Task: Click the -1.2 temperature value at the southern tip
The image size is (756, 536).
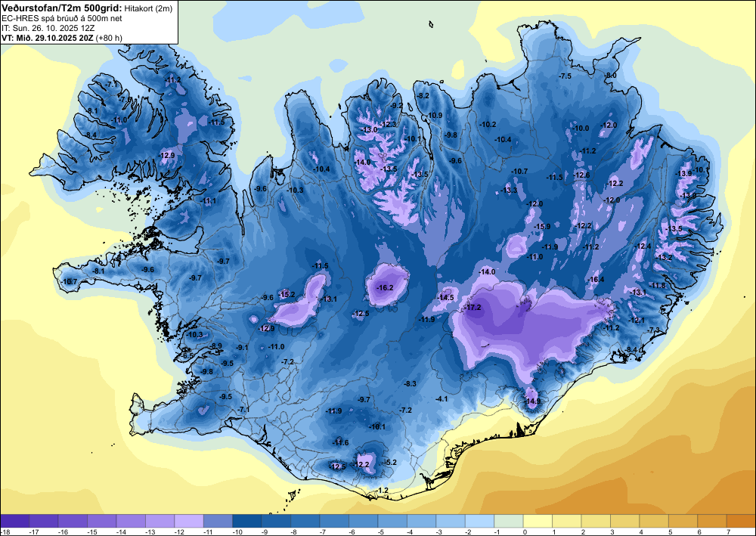Action: tap(383, 490)
